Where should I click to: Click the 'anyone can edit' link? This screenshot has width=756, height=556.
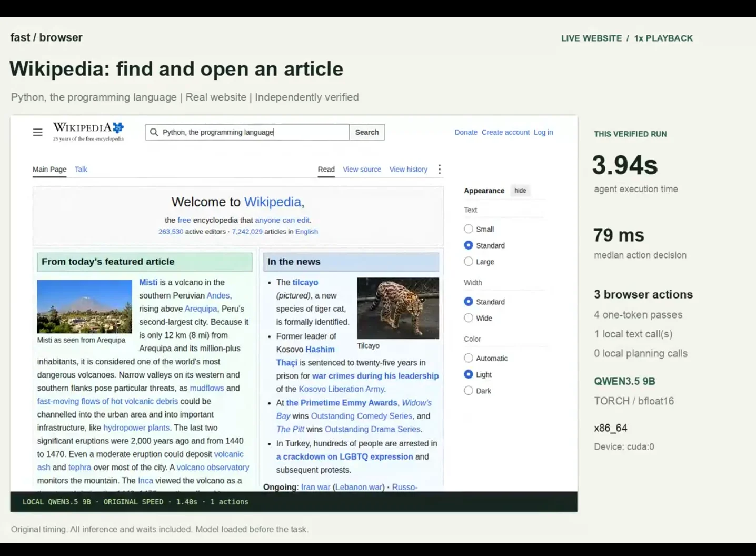pyautogui.click(x=282, y=220)
